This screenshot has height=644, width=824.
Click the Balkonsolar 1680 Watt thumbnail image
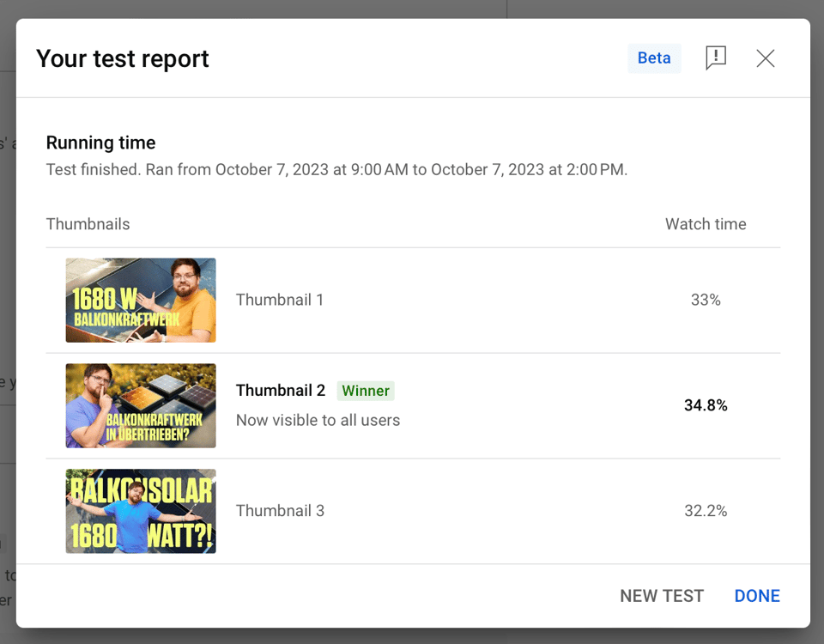141,511
